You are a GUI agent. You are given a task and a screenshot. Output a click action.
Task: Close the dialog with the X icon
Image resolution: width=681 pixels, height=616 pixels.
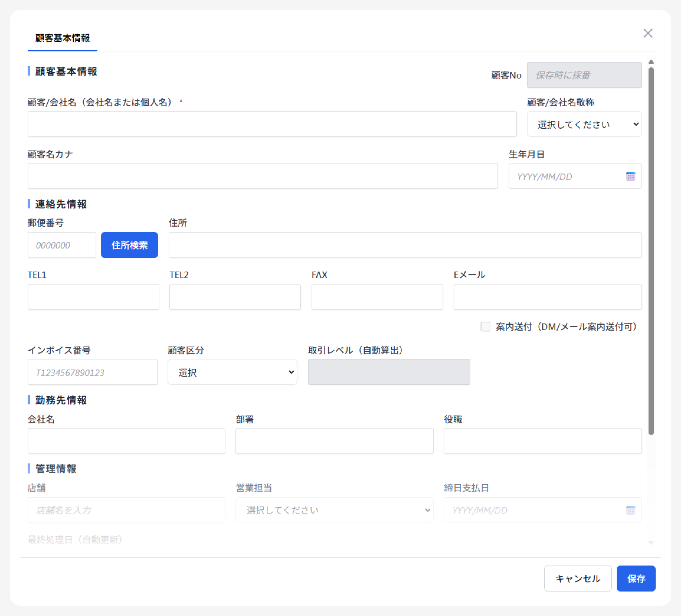647,33
